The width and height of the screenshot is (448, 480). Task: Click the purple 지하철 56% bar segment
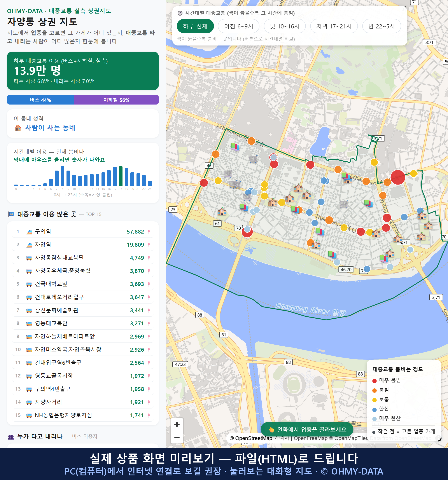(116, 100)
